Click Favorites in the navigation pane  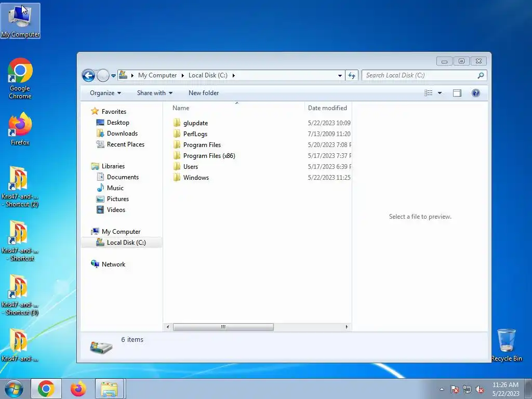114,112
